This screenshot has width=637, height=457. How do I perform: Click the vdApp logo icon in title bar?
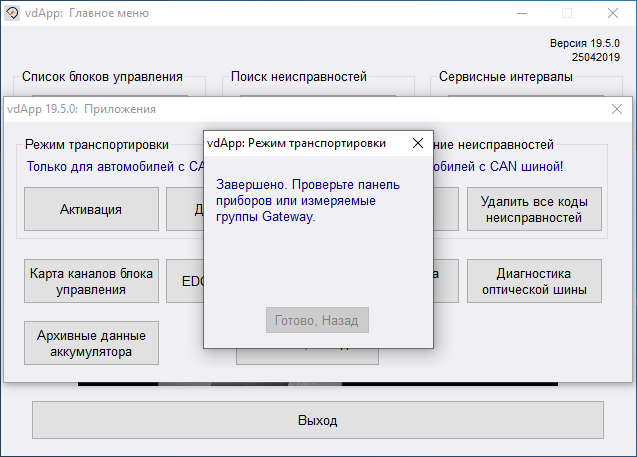click(x=12, y=13)
